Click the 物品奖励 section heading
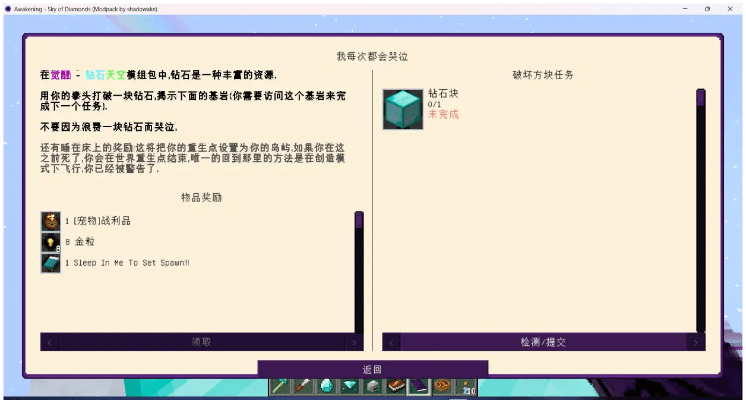The image size is (746, 400). point(201,197)
